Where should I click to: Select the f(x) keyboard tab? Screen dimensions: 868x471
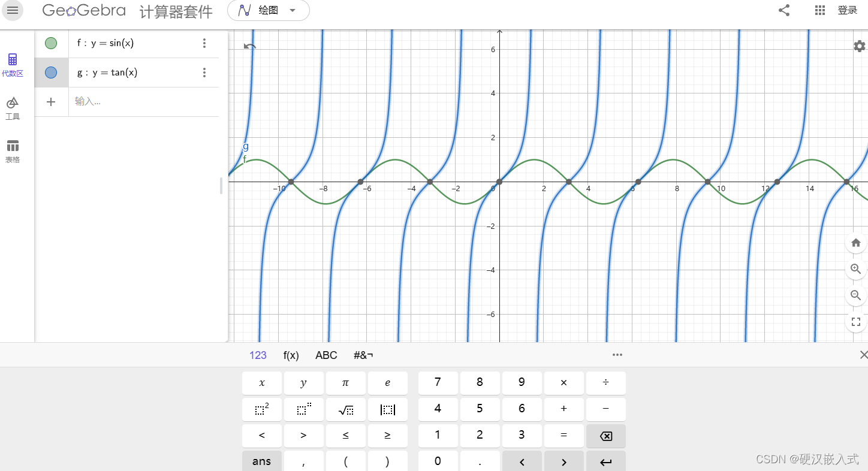pyautogui.click(x=291, y=355)
